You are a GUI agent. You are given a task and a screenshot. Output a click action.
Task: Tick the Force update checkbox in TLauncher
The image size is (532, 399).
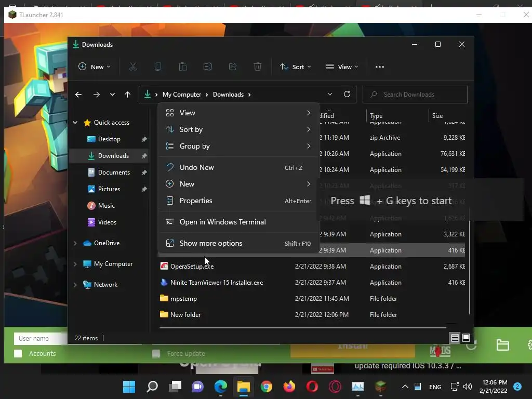[x=156, y=353]
